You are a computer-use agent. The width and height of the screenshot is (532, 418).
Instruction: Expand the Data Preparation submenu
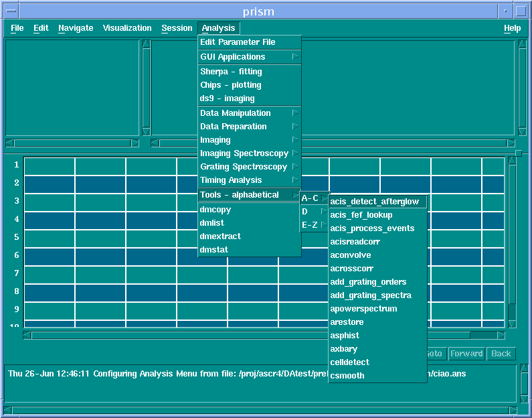point(250,127)
